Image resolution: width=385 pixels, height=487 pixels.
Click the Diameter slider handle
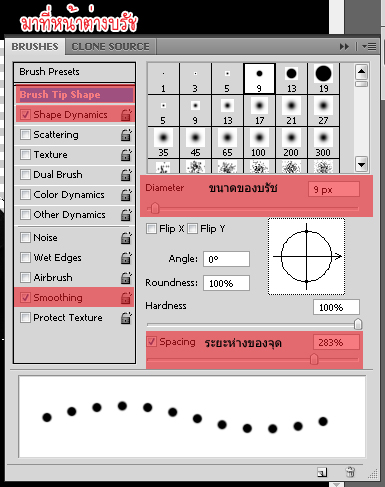point(155,209)
